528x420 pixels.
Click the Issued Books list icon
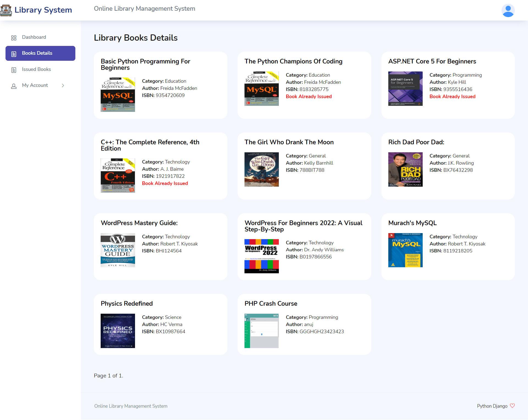pyautogui.click(x=14, y=70)
